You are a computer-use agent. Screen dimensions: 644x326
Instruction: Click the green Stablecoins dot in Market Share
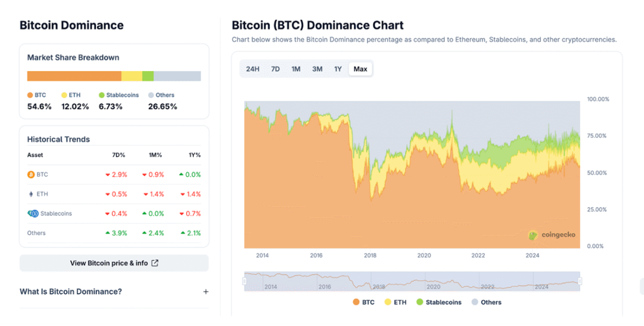click(101, 95)
